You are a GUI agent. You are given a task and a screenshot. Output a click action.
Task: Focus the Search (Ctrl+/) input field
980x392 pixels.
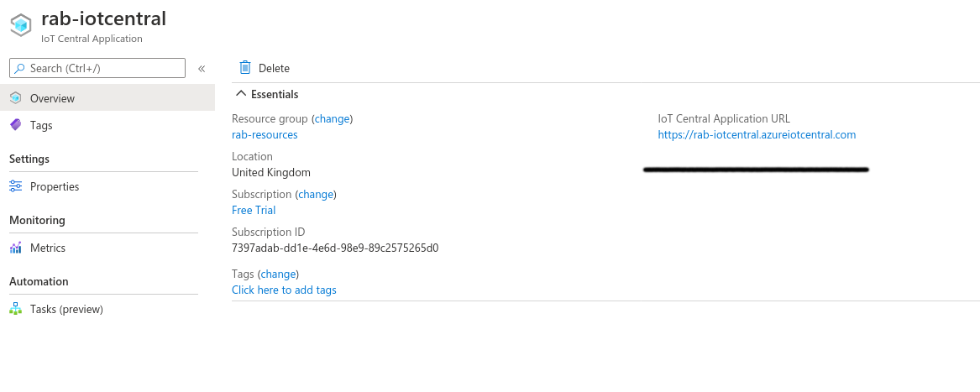tap(105, 68)
